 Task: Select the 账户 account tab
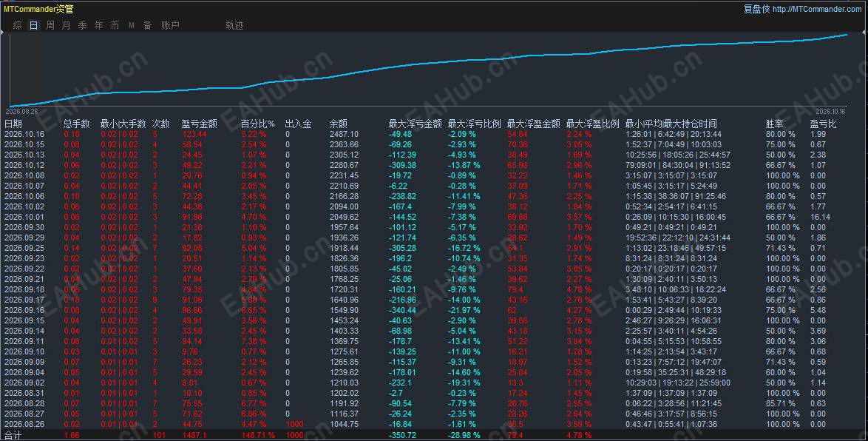coord(170,25)
